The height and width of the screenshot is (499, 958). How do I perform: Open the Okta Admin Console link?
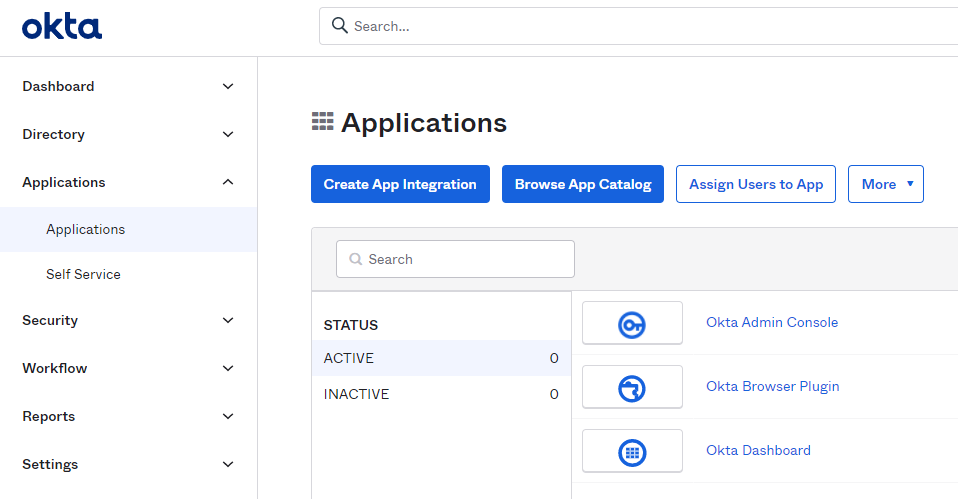(771, 322)
